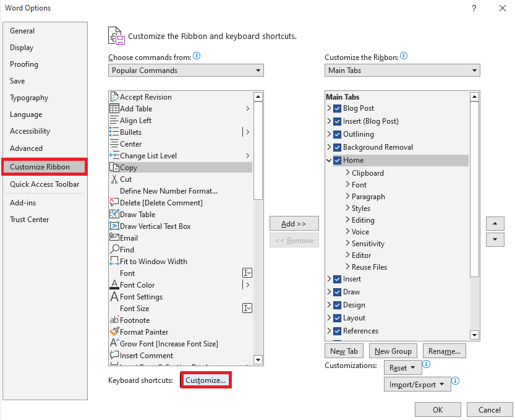The height and width of the screenshot is (420, 515).
Task: Click the Email command icon
Action: click(x=114, y=238)
